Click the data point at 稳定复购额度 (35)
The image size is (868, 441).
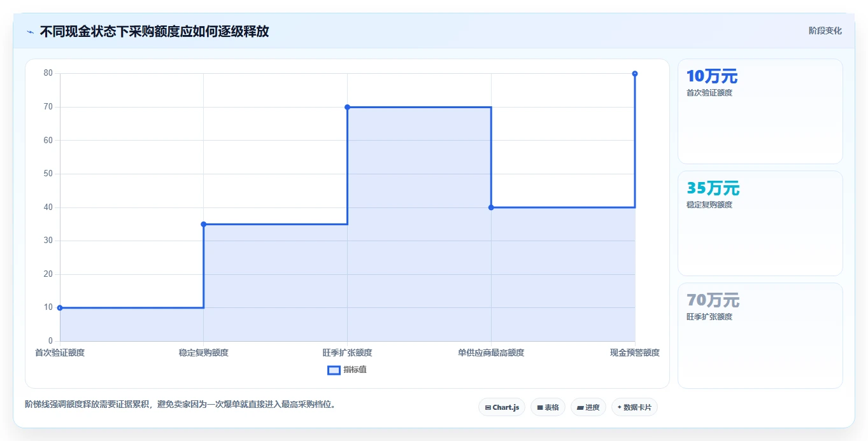pyautogui.click(x=204, y=224)
